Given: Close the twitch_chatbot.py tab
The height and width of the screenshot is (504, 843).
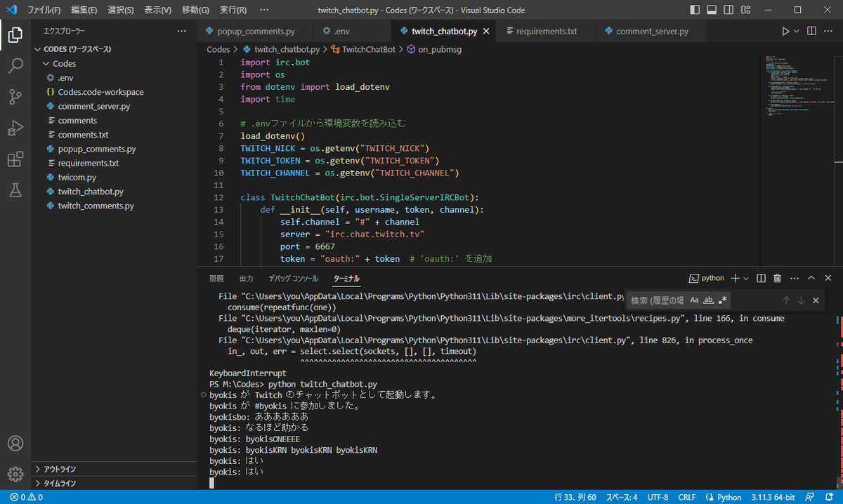Looking at the screenshot, I should [488, 32].
